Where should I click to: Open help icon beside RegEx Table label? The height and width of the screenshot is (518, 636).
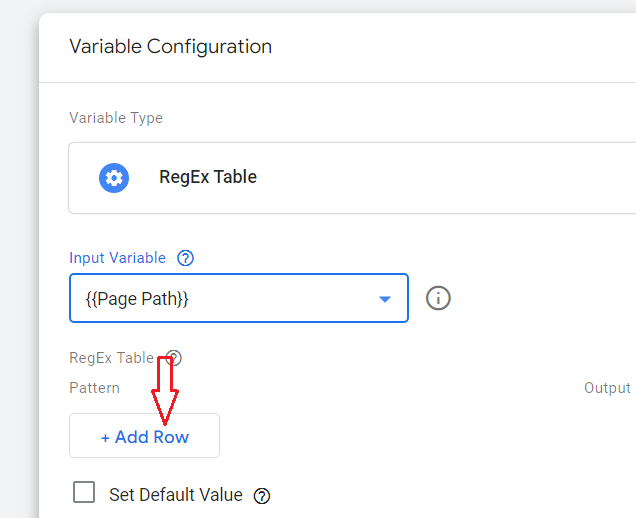tap(174, 358)
